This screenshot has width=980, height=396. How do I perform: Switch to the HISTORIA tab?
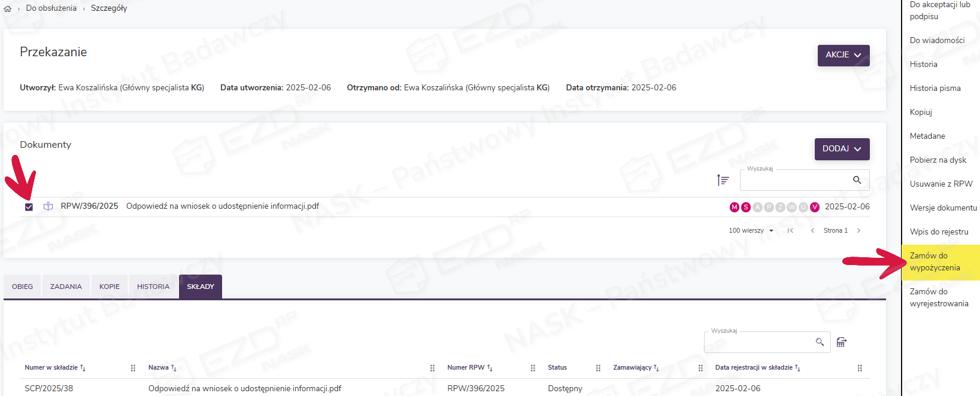153,287
